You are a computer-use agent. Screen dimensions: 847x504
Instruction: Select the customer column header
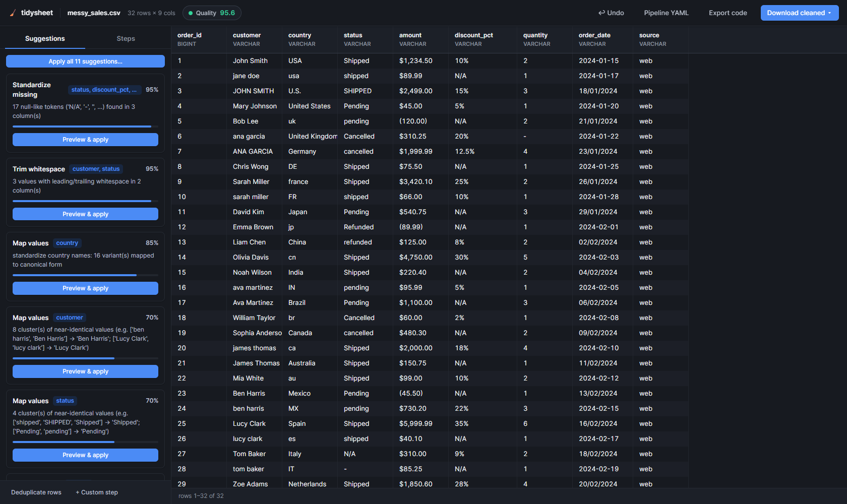[x=254, y=39]
